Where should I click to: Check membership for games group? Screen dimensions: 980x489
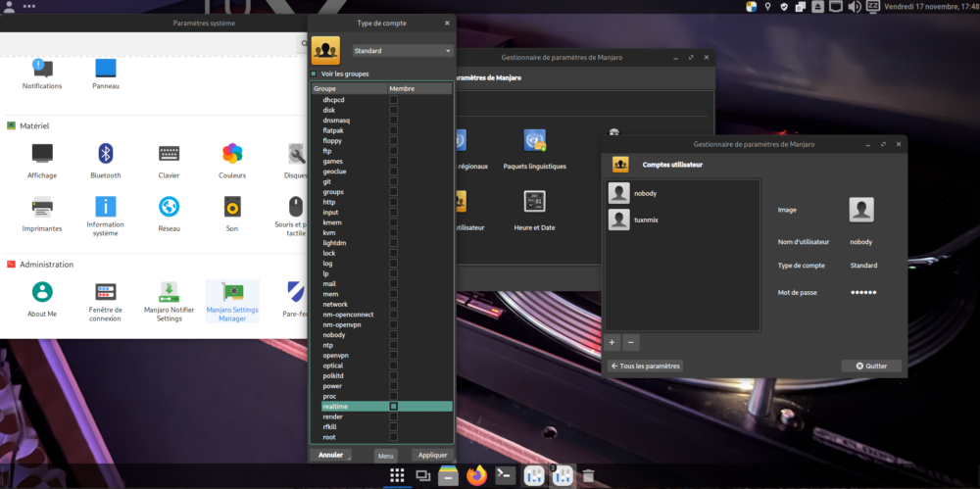pos(394,162)
